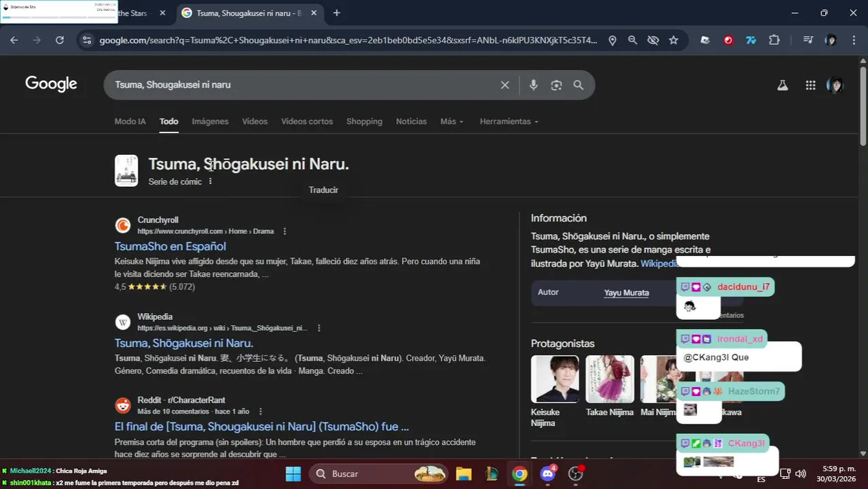Switch to the 'Shopping' tab
Image resolution: width=868 pixels, height=489 pixels.
pos(364,122)
